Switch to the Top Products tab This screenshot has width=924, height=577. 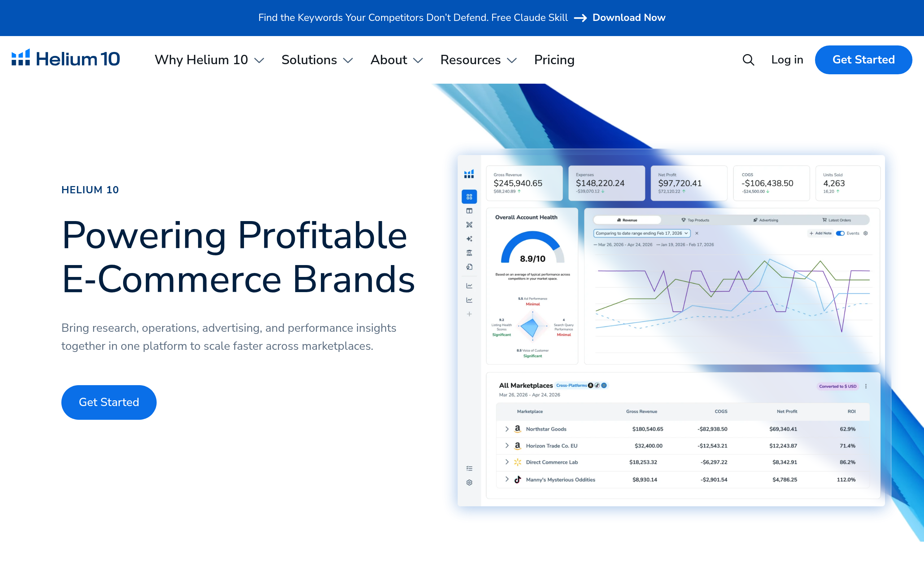(695, 220)
